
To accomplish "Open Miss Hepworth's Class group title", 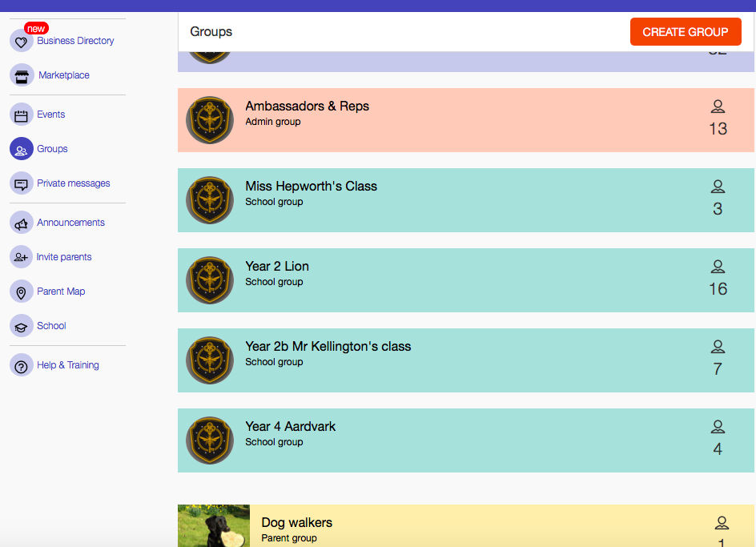I will pos(311,186).
